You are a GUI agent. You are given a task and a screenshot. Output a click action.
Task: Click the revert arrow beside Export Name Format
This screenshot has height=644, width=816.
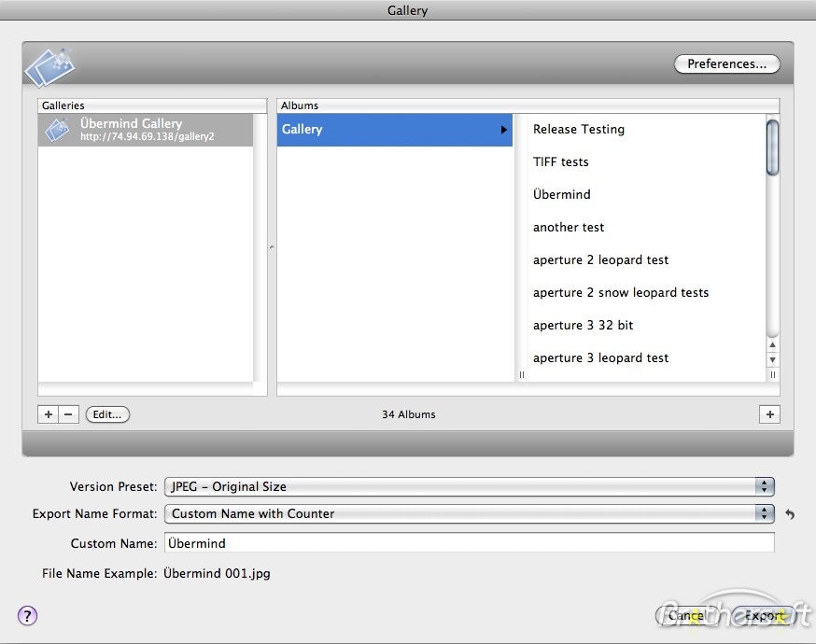pyautogui.click(x=789, y=513)
